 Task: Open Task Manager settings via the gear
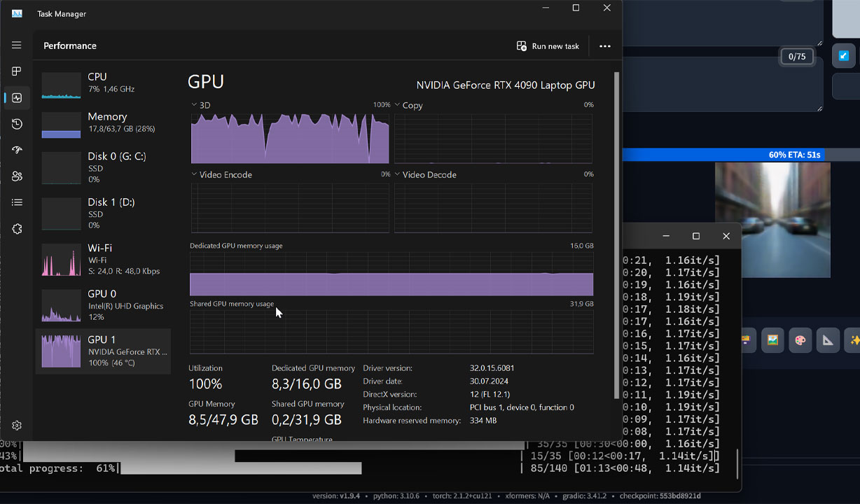(x=16, y=425)
